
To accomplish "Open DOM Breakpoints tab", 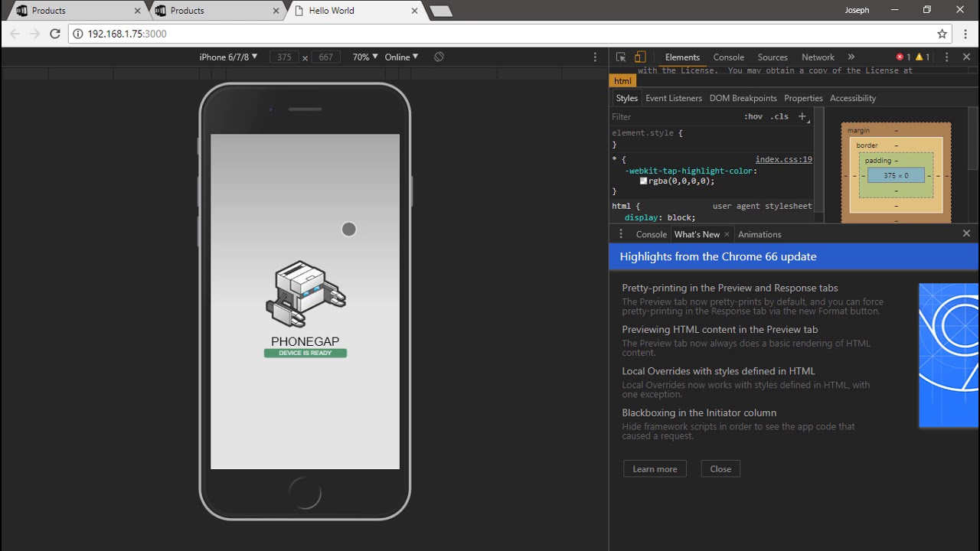I will coord(743,98).
